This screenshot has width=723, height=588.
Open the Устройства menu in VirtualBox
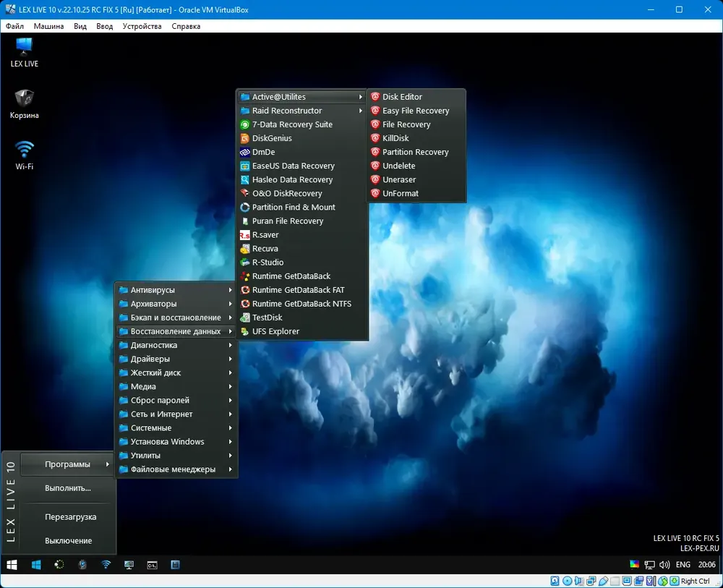142,26
